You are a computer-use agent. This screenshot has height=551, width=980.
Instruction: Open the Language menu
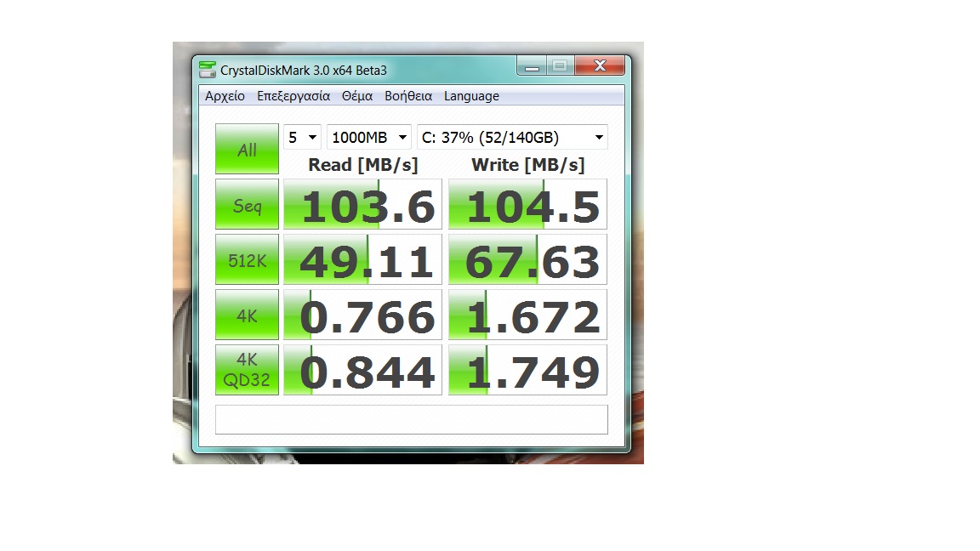tap(471, 96)
